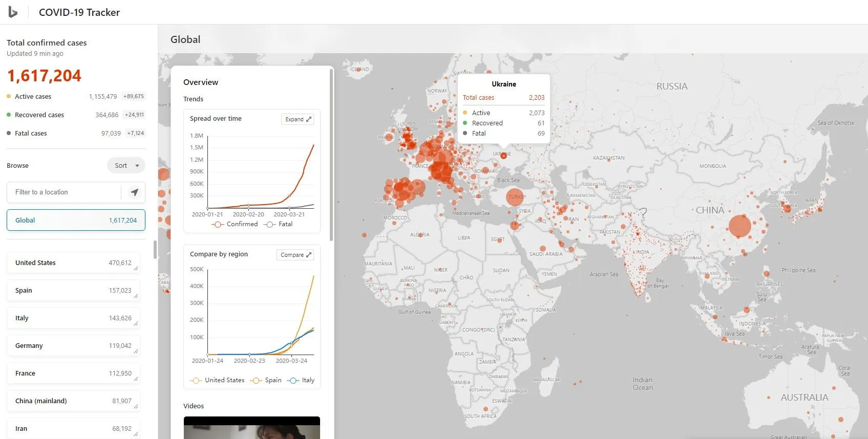The height and width of the screenshot is (439, 868).
Task: Click the overview panel scrollbar
Action: click(x=331, y=153)
